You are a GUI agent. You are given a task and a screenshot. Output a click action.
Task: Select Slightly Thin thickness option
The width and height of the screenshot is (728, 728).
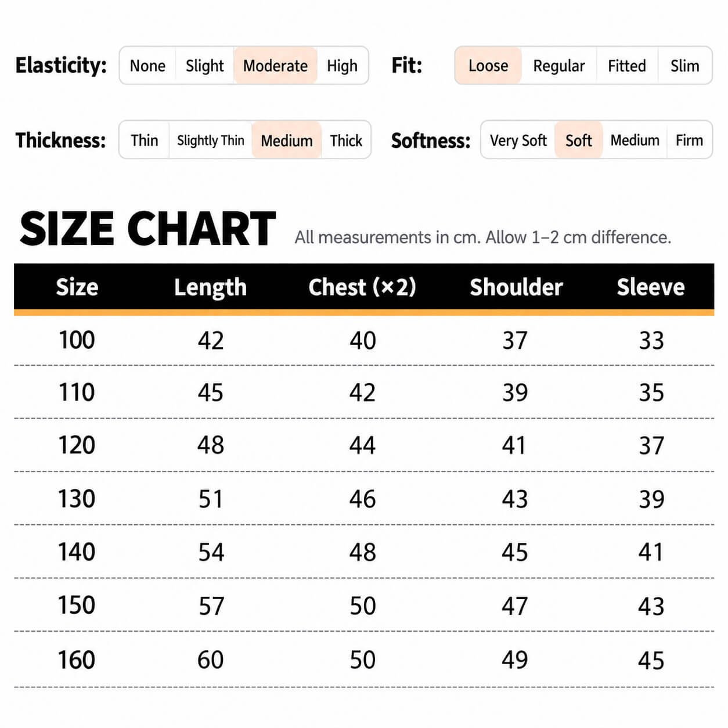click(210, 140)
